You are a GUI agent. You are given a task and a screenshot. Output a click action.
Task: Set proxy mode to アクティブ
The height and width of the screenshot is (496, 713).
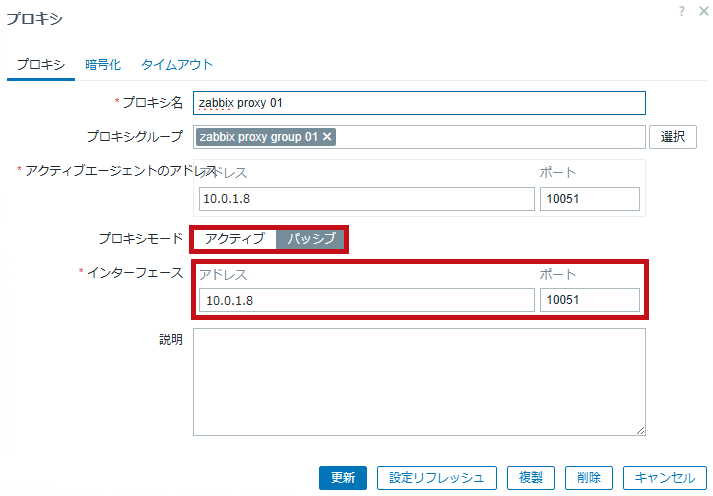pos(235,238)
